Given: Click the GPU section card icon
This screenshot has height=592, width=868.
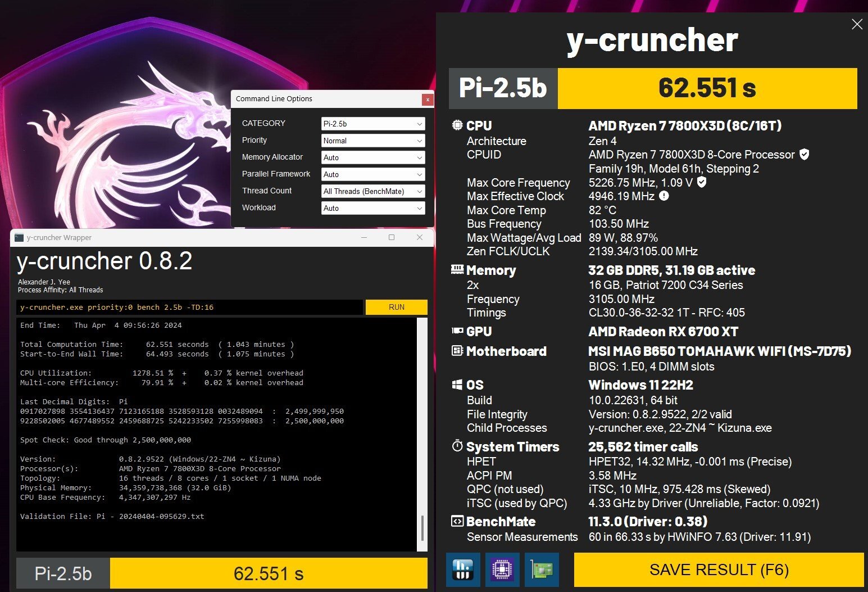Looking at the screenshot, I should point(457,331).
